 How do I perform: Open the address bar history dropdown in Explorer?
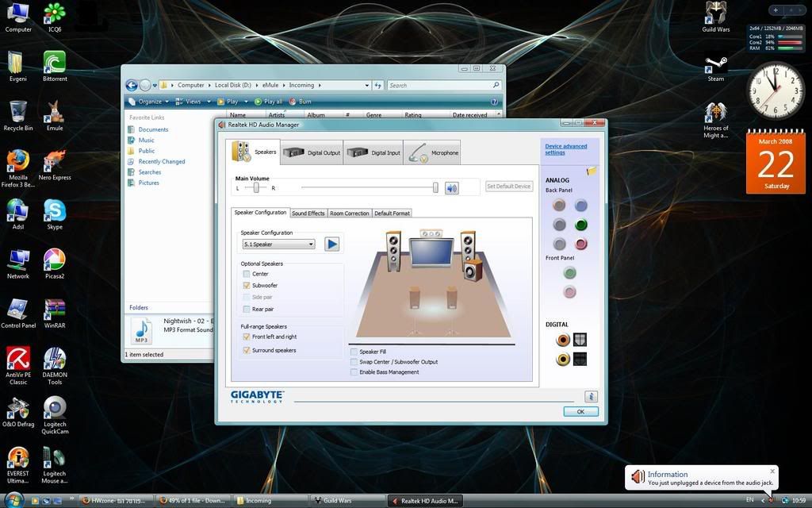pos(366,85)
